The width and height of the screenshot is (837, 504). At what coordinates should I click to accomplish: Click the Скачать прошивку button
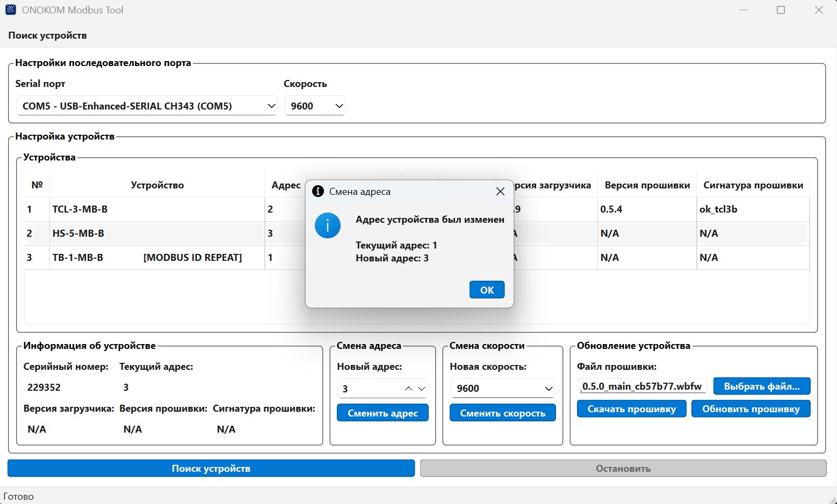(x=631, y=409)
